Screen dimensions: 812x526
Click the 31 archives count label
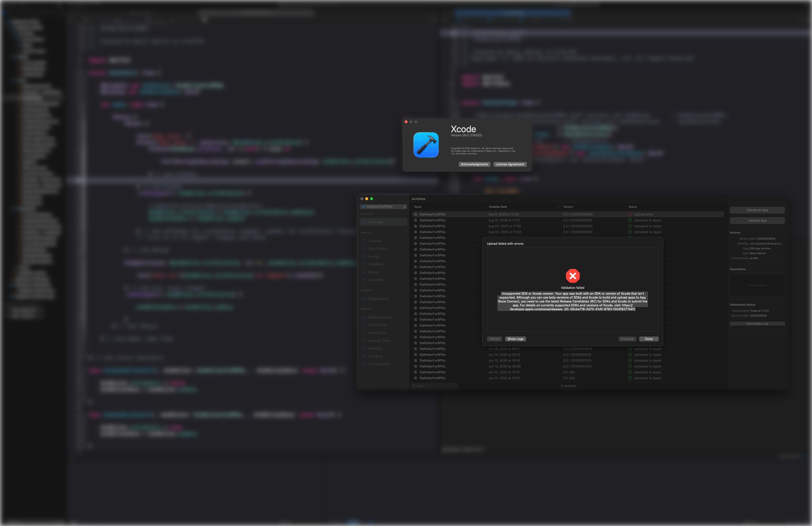coord(568,386)
